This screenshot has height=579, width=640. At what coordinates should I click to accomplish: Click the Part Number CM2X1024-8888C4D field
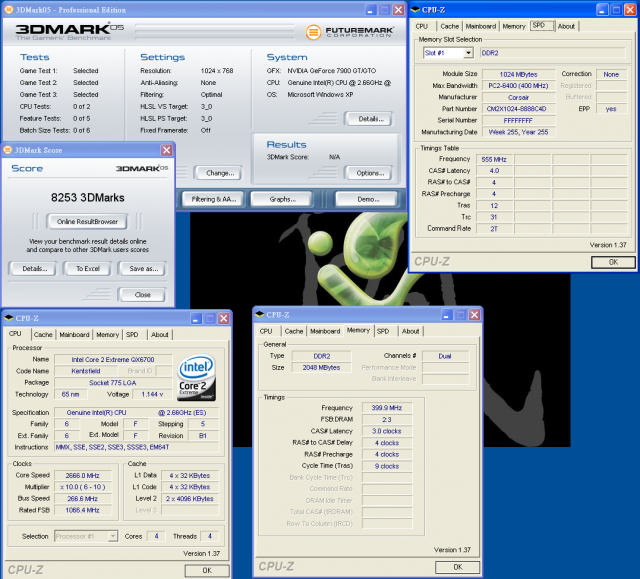click(518, 109)
